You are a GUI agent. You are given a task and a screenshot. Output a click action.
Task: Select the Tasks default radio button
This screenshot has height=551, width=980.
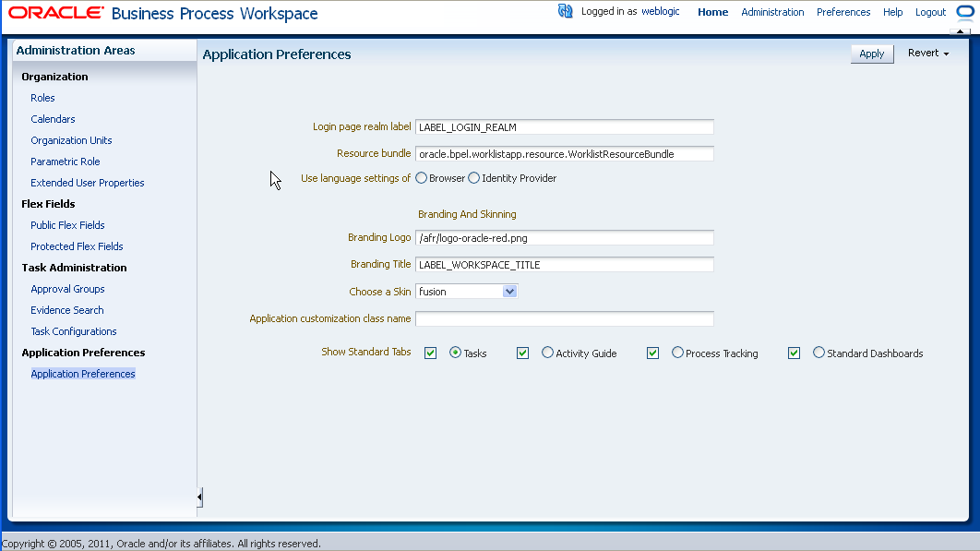pos(455,353)
